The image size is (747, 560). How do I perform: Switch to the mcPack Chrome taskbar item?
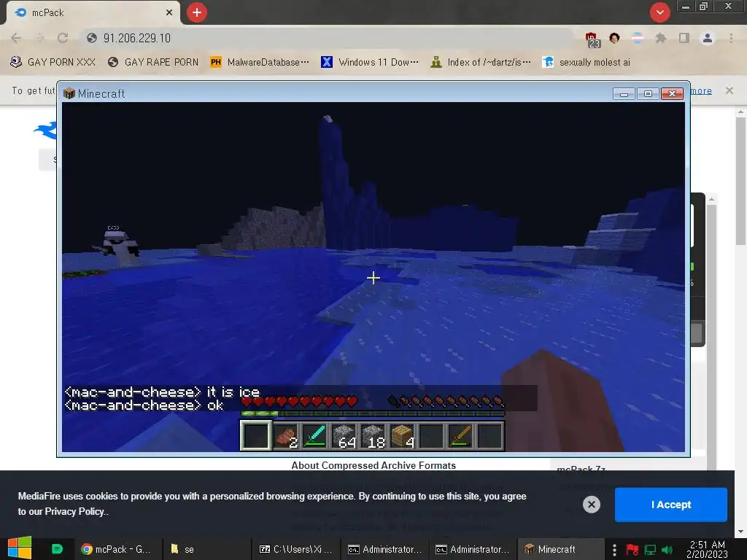point(117,549)
